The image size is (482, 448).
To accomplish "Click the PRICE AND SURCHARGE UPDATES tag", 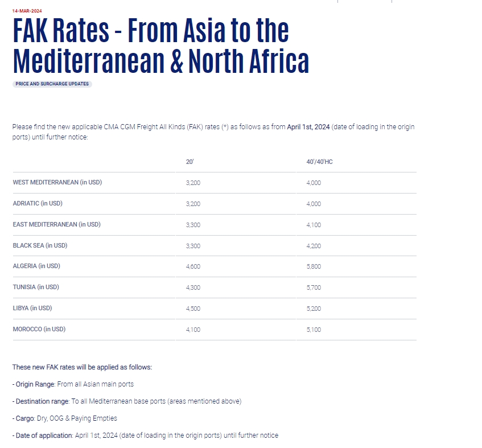I will [x=52, y=84].
